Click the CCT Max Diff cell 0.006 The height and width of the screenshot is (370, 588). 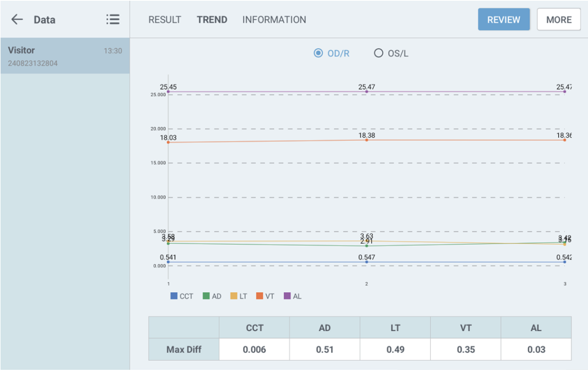[x=254, y=349]
